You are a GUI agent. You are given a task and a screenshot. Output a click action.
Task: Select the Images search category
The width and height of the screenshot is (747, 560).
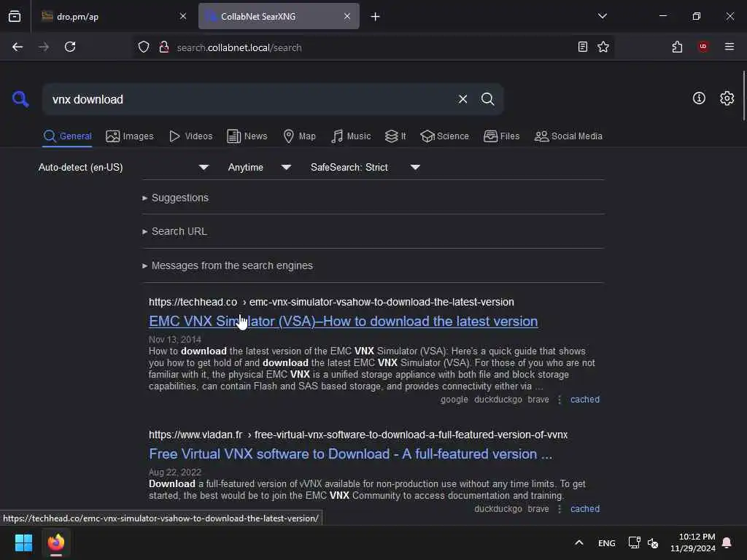pos(130,136)
